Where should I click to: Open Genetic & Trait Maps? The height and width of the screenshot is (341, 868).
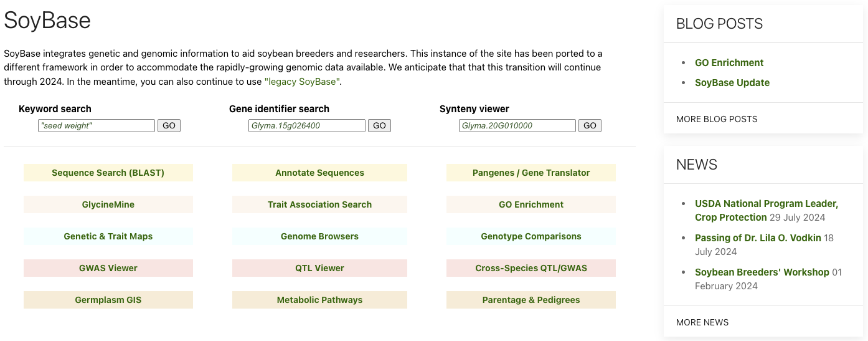pyautogui.click(x=108, y=236)
